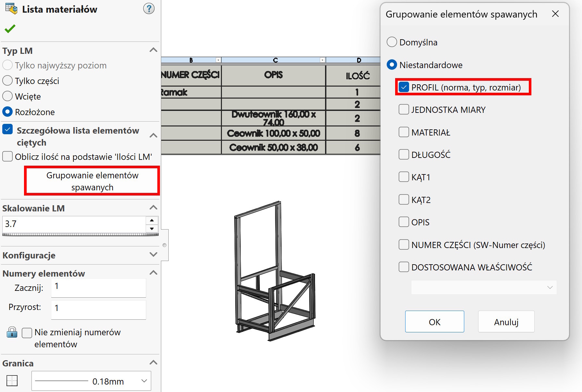Select the Tylko części radio button
Viewport: 582px width, 392px height.
coord(7,81)
